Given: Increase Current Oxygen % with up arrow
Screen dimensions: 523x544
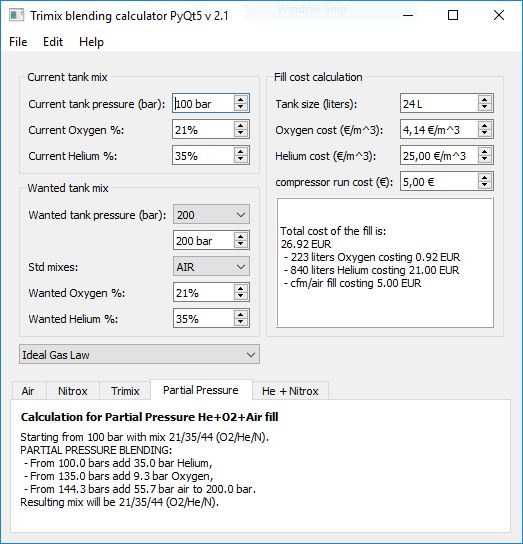Looking at the screenshot, I should (x=241, y=125).
